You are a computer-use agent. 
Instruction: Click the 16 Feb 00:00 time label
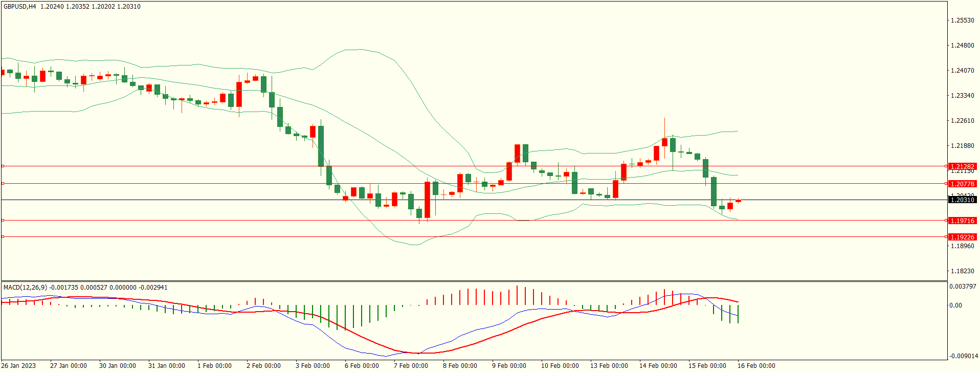click(756, 365)
